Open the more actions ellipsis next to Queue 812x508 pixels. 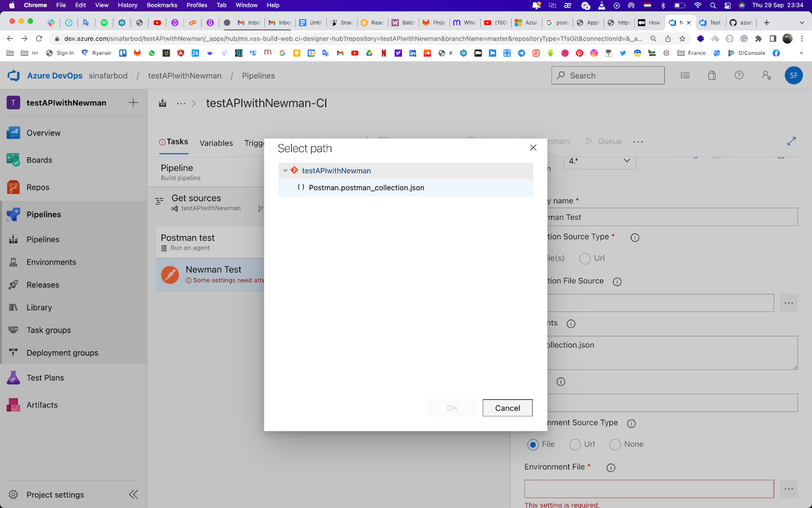pyautogui.click(x=638, y=142)
